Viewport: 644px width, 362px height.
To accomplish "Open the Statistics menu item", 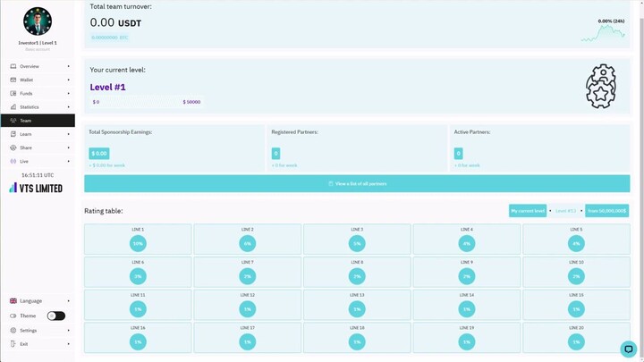I will [x=38, y=106].
